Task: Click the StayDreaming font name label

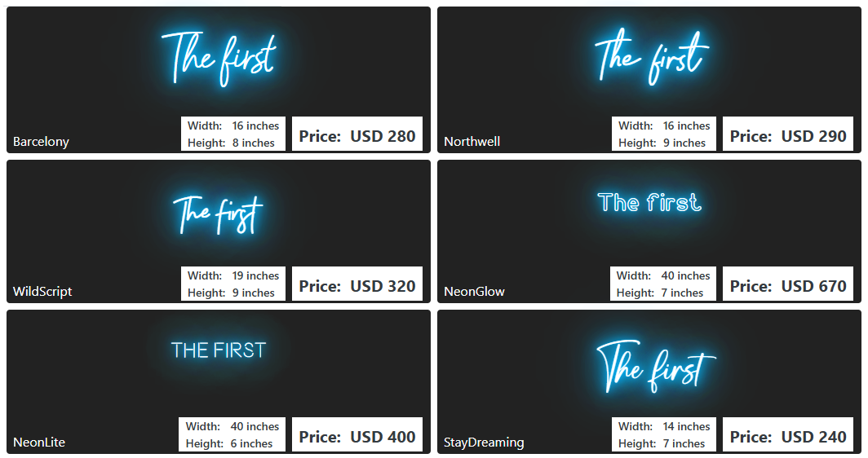Action: [484, 443]
